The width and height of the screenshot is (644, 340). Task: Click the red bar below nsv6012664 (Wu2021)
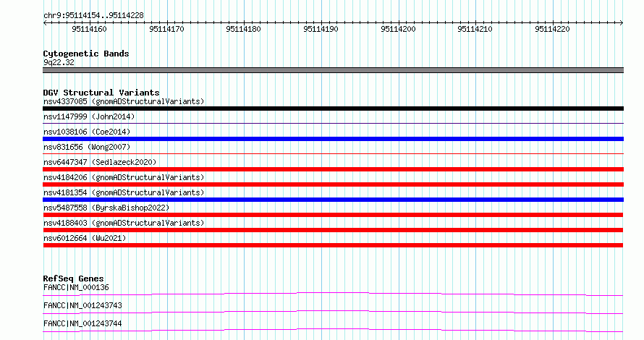point(333,245)
